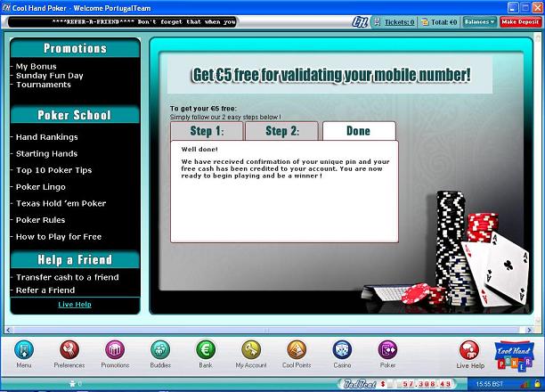The width and height of the screenshot is (545, 392).
Task: Open Poker Rules page
Action: tap(40, 220)
